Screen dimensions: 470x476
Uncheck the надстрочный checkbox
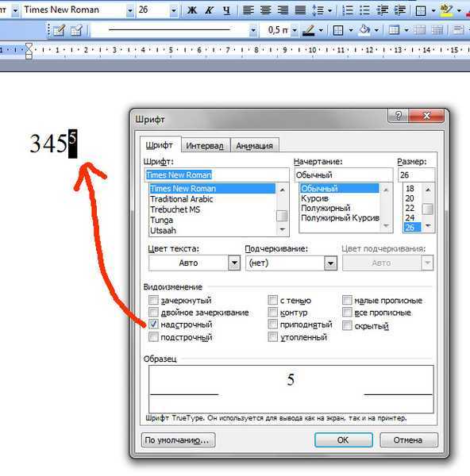click(x=153, y=324)
